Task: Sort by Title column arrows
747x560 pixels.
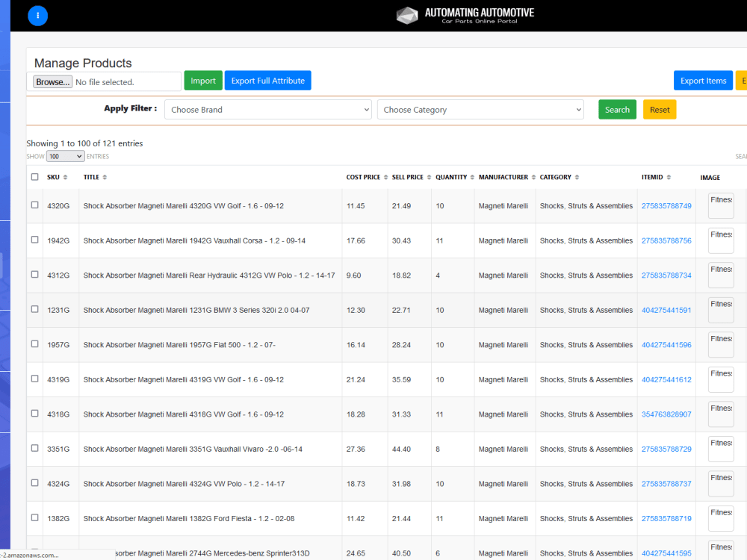Action: click(105, 177)
